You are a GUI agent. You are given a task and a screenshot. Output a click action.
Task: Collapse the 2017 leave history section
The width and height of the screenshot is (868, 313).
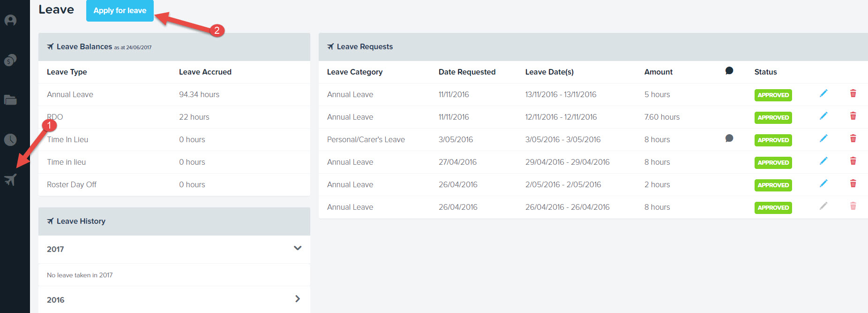pos(298,248)
